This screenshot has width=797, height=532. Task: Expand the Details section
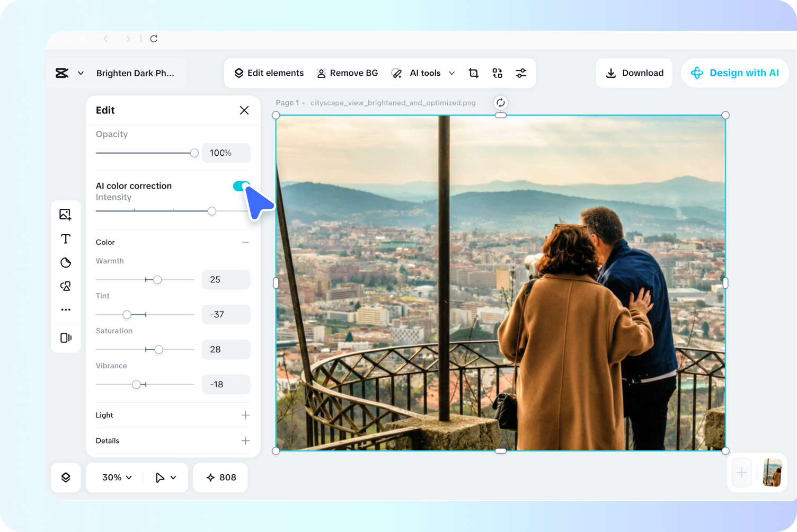[245, 440]
